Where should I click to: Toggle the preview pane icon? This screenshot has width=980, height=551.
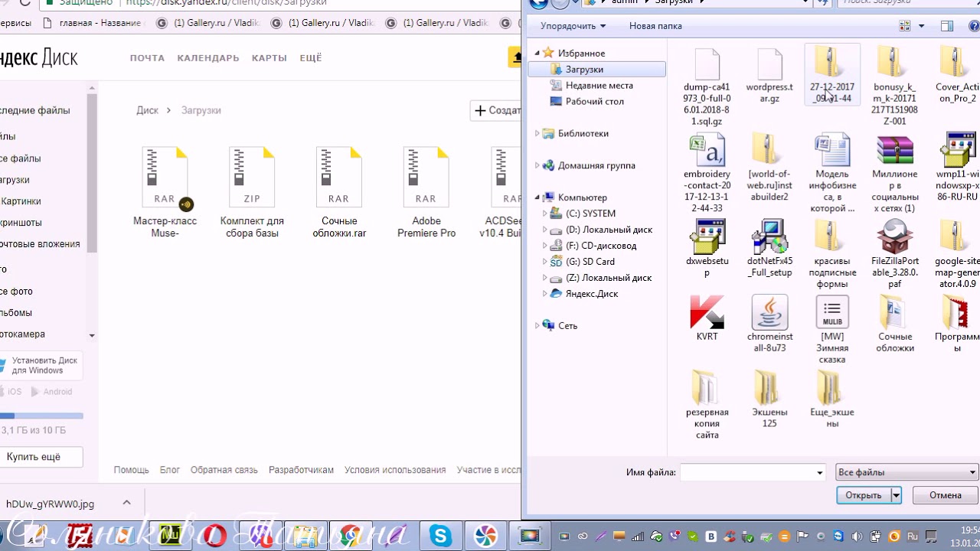(947, 26)
